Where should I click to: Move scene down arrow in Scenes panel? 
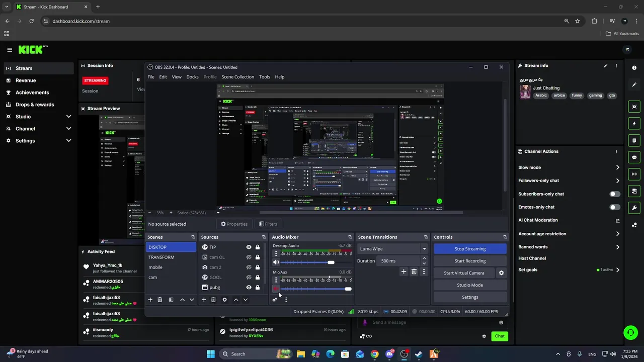[192, 300]
